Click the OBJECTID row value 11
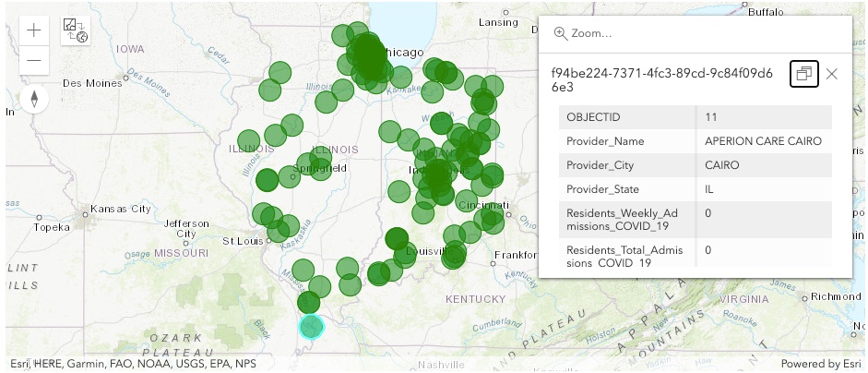 click(764, 117)
